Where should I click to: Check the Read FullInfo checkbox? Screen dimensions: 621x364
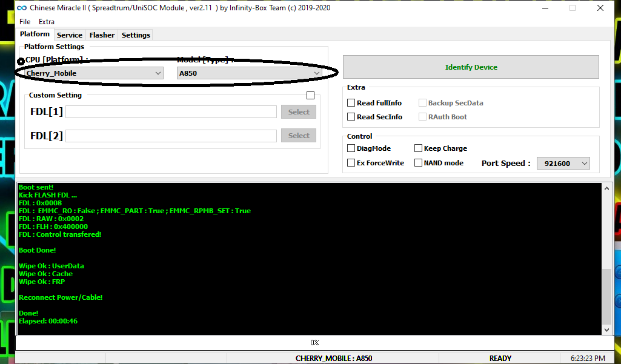pyautogui.click(x=351, y=103)
